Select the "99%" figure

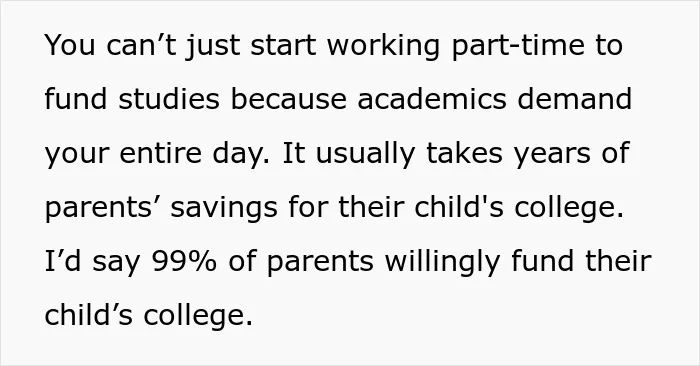pos(184,261)
